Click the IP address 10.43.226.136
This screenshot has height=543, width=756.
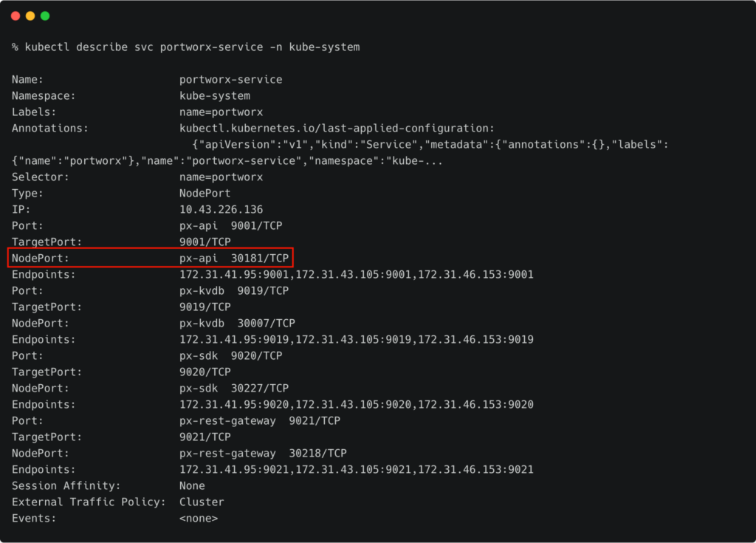221,210
